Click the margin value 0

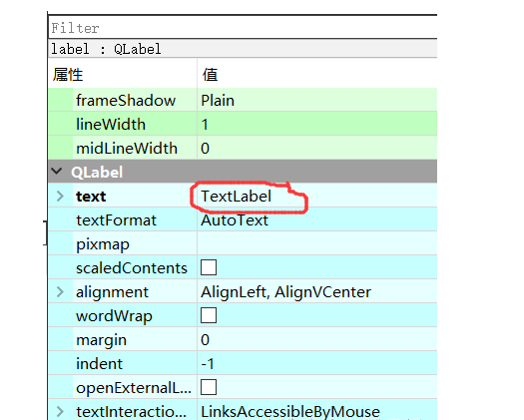pos(206,340)
